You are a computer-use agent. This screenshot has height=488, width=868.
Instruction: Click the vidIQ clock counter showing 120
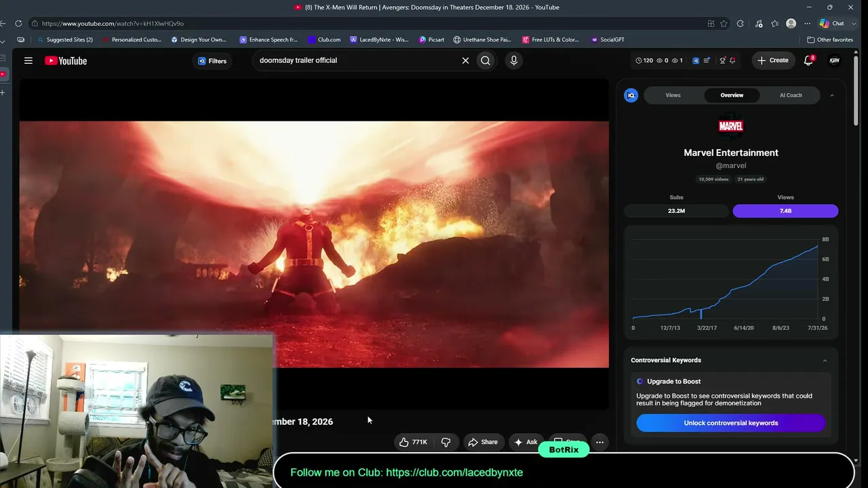pos(644,60)
